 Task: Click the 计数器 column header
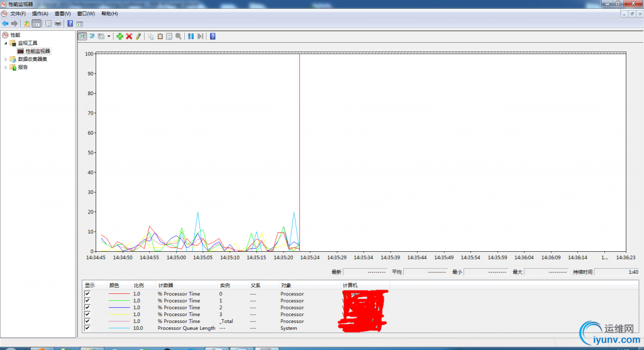[x=165, y=285]
